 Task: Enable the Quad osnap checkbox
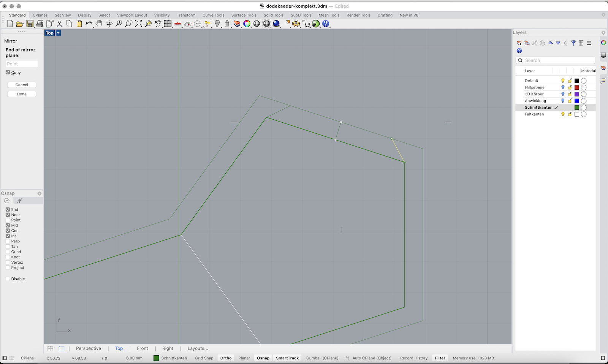[8, 252]
